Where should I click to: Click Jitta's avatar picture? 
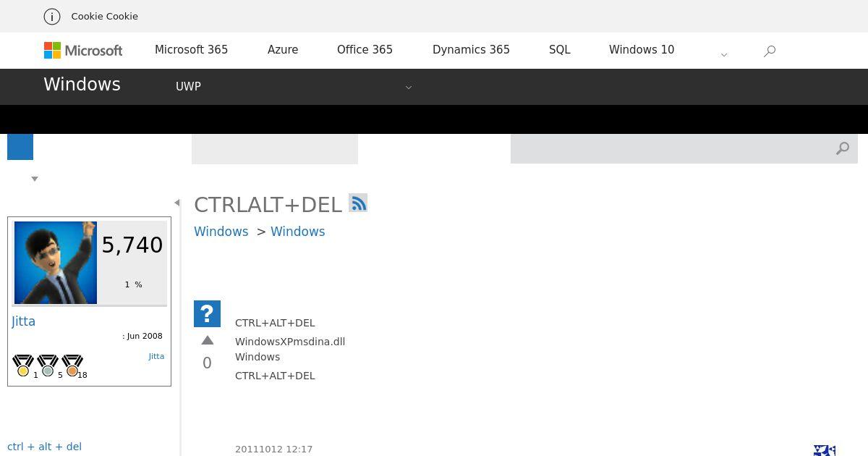56,263
